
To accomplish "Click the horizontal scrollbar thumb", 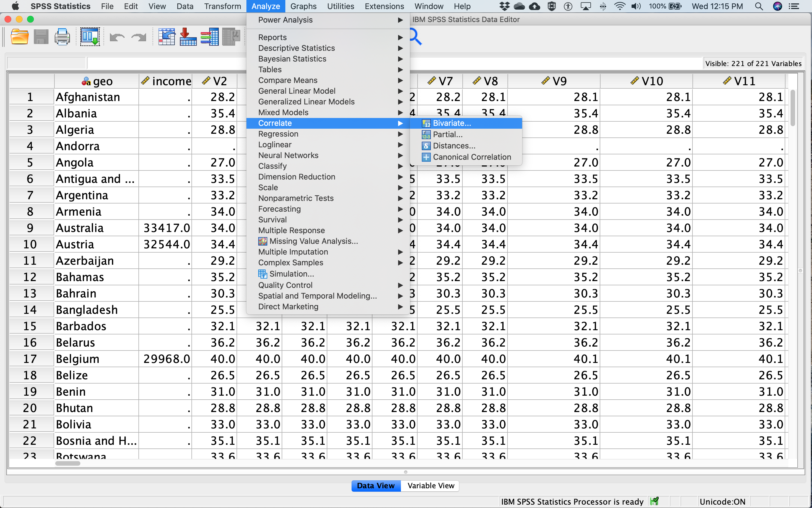I will point(67,464).
